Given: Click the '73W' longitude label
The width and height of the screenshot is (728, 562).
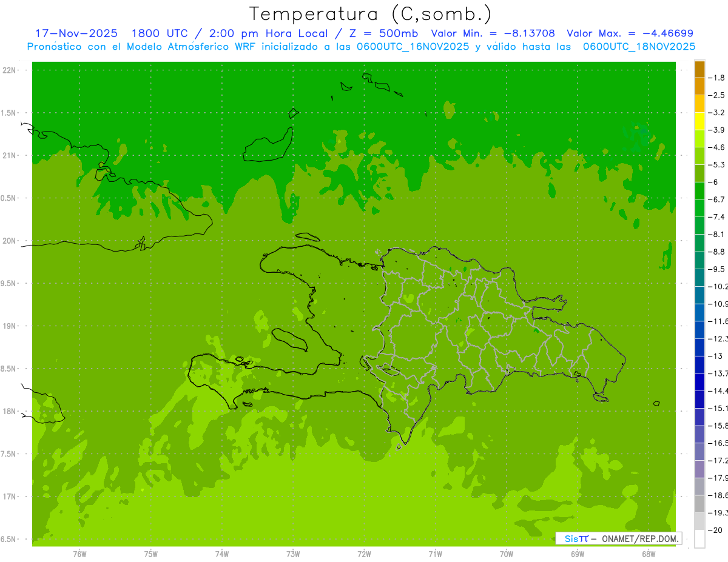Looking at the screenshot, I should click(293, 554).
